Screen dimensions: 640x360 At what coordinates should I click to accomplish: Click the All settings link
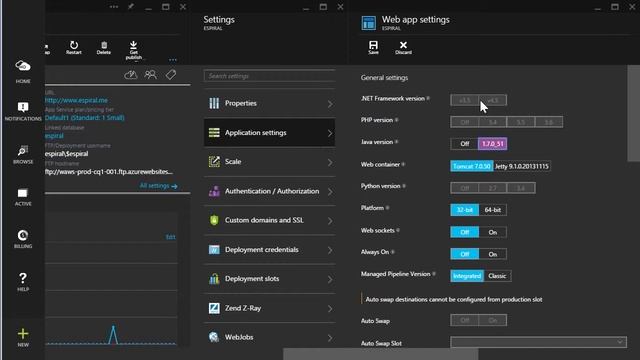tap(158, 186)
